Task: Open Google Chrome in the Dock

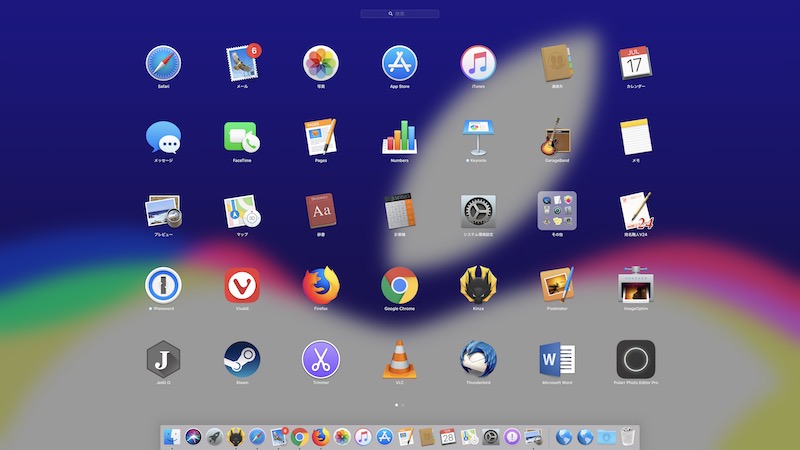Action: pyautogui.click(x=299, y=437)
